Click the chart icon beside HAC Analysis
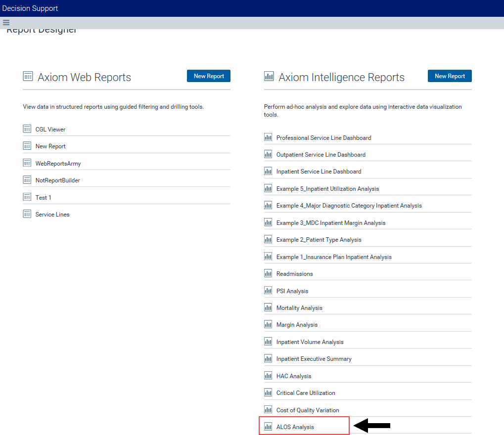The image size is (504, 435). (x=268, y=376)
